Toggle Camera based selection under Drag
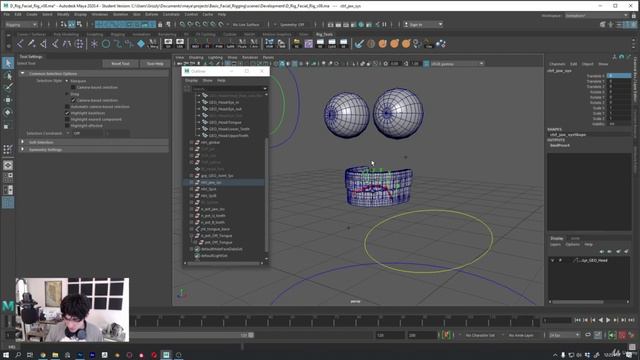640x360 pixels. coord(73,100)
